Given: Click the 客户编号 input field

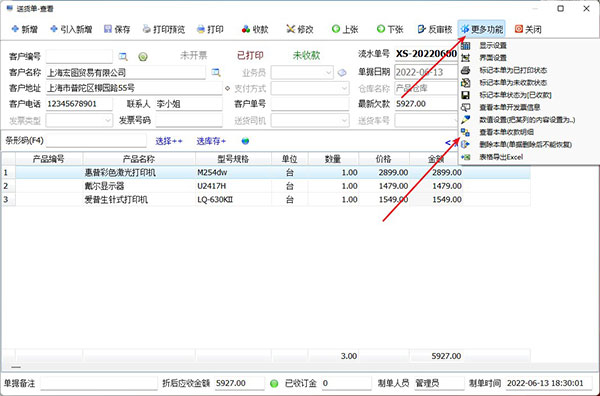Looking at the screenshot, I should (79, 57).
